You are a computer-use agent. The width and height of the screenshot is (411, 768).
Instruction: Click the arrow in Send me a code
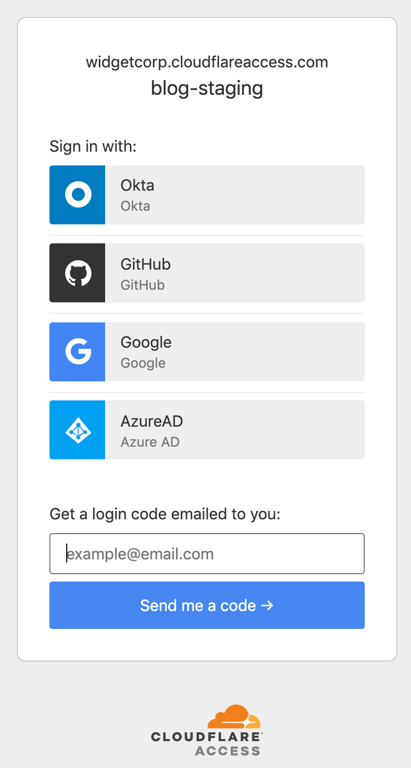pyautogui.click(x=267, y=605)
